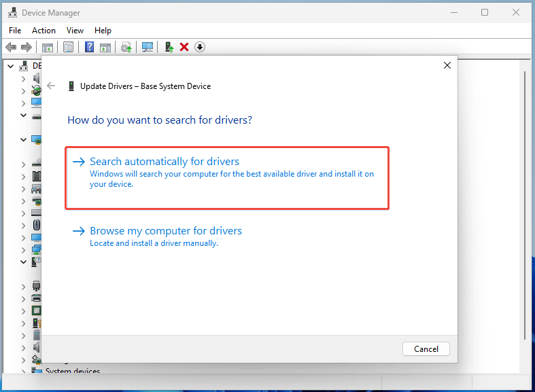Expand the node next to the processor icon

click(x=23, y=311)
